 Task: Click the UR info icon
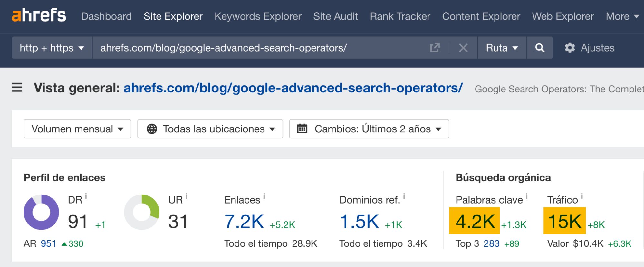[x=187, y=196]
